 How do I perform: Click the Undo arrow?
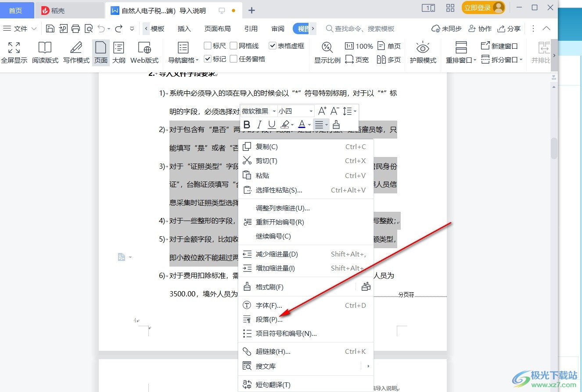[101, 29]
